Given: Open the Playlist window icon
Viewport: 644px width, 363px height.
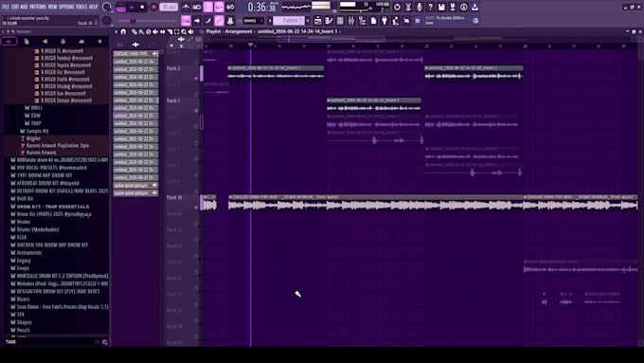Looking at the screenshot, I should [x=318, y=21].
